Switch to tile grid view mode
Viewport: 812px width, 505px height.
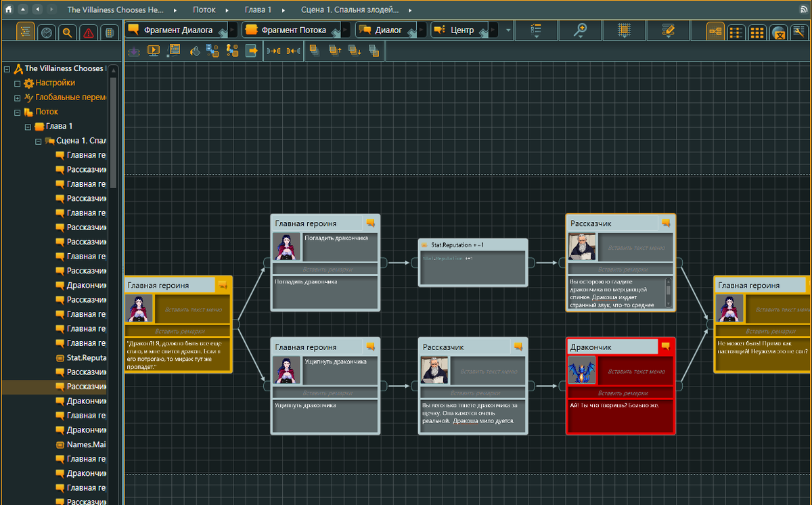pyautogui.click(x=757, y=31)
